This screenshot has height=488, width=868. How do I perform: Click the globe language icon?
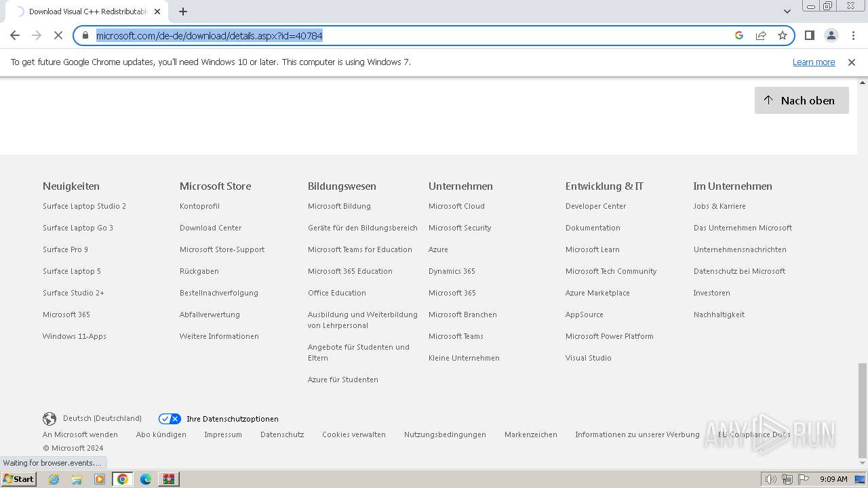coord(50,419)
